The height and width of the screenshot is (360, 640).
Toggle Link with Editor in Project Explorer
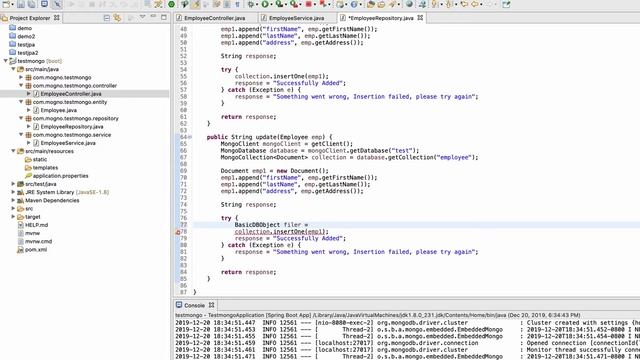(x=118, y=18)
